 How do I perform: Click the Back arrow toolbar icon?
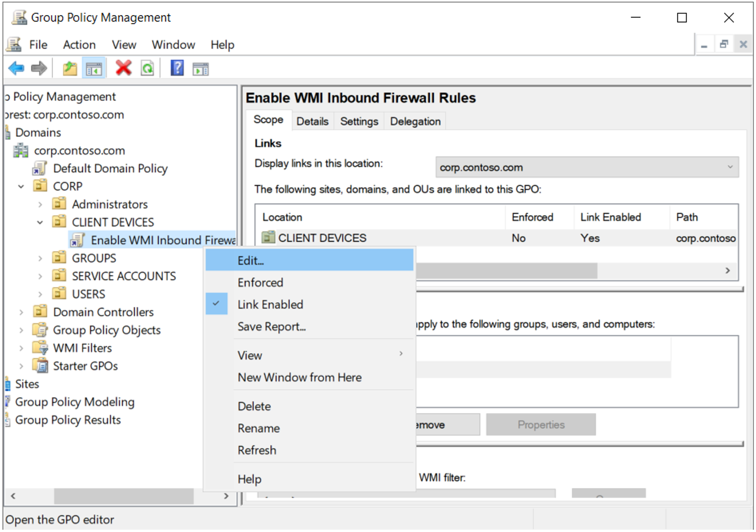[17, 69]
